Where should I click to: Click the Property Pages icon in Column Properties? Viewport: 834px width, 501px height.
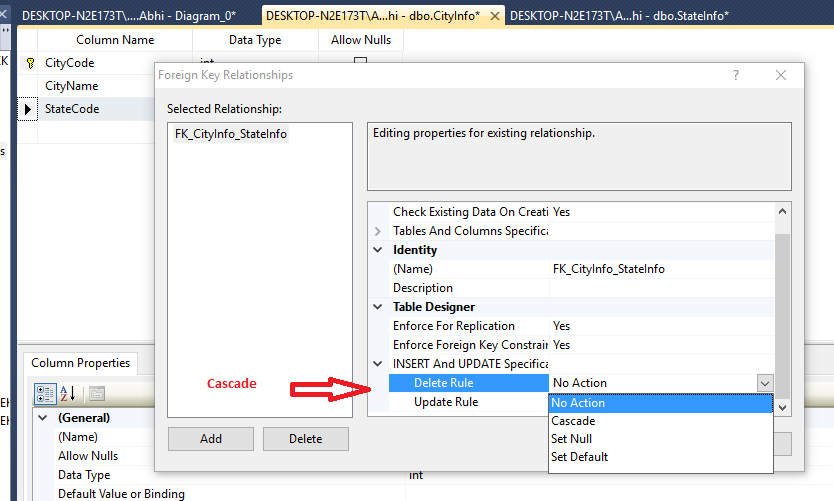pos(96,393)
